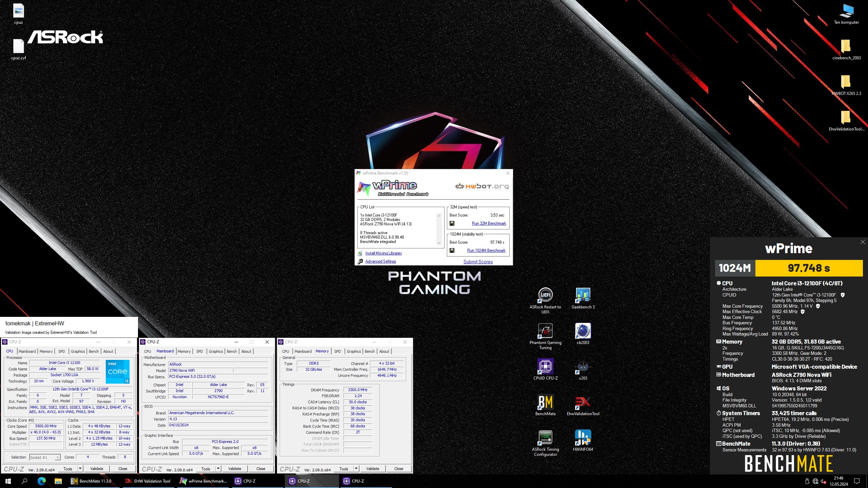868x488 pixels.
Task: Switch to Memory tab in first CPU-Z window
Action: click(x=46, y=351)
